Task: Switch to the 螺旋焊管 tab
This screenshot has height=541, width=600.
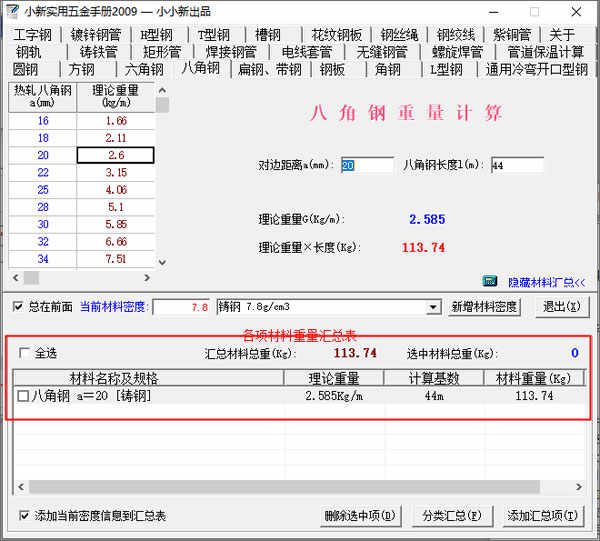Action: point(457,52)
